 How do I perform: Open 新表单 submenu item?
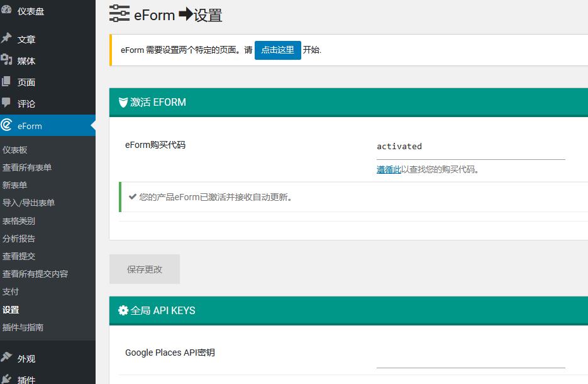point(14,185)
